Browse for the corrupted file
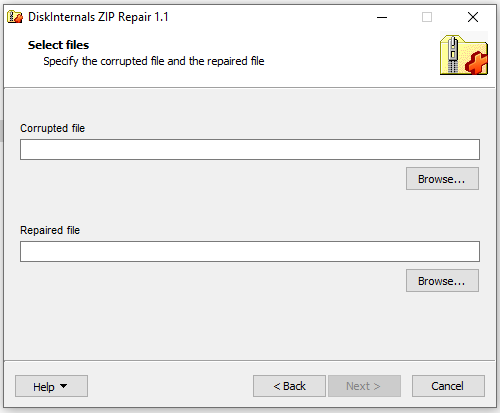The image size is (500, 413). (442, 179)
